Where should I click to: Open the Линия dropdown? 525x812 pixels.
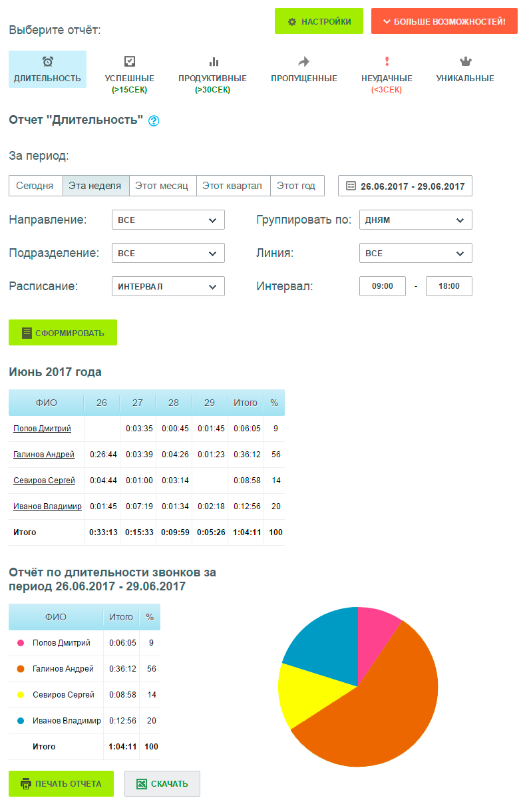[416, 253]
